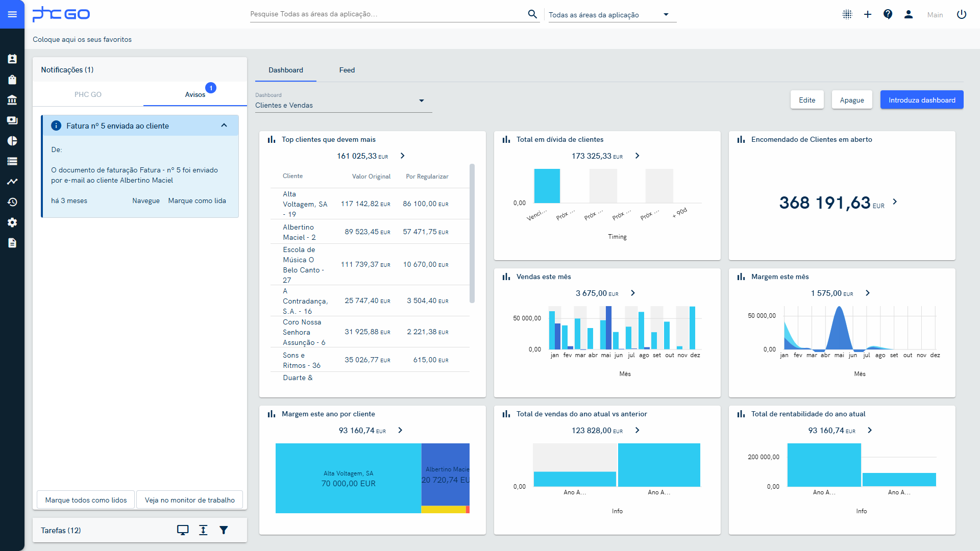The image size is (980, 551).
Task: Click the help question mark icon
Action: pos(888,14)
